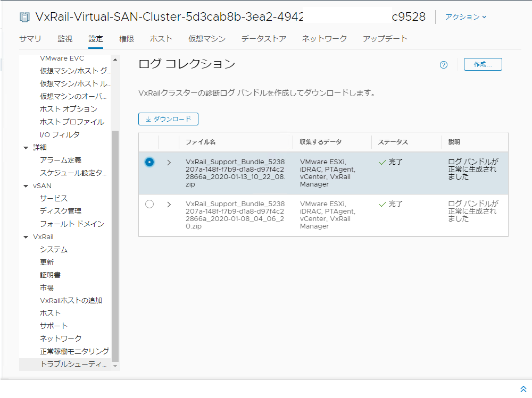The width and height of the screenshot is (532, 398).
Task: Open 正常稼働モニタリング item
Action: [x=74, y=351]
